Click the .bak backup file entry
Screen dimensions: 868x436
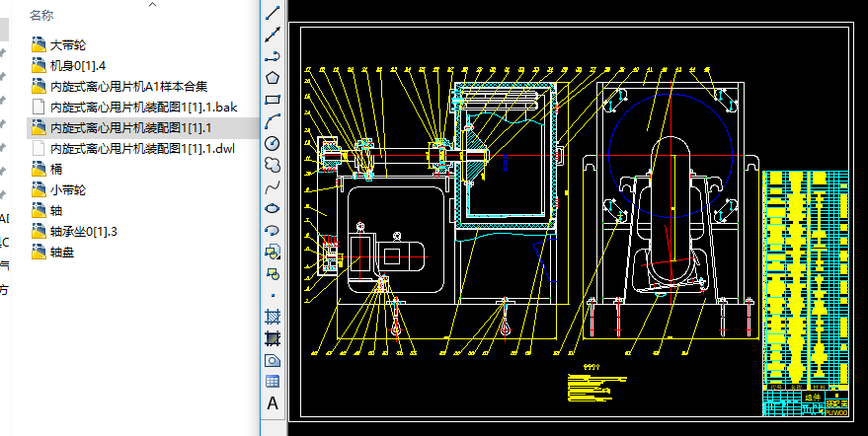click(x=143, y=107)
